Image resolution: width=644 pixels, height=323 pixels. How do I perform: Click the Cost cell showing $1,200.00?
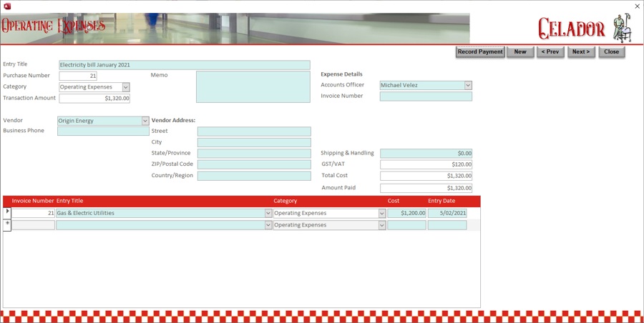pos(406,214)
